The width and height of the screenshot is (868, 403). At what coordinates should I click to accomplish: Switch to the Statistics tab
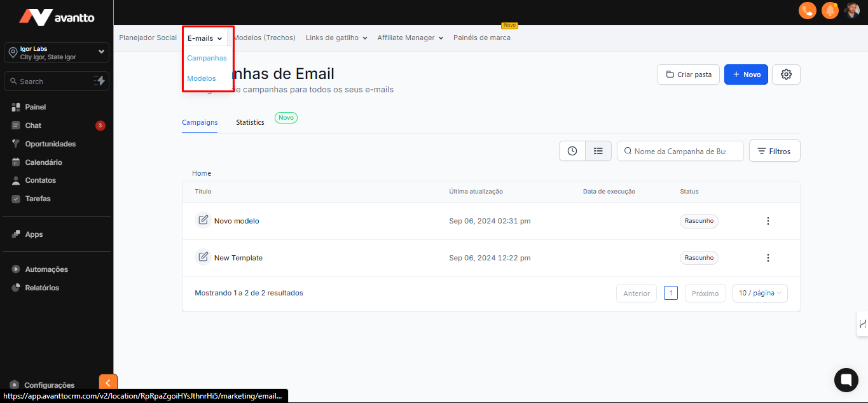[250, 122]
